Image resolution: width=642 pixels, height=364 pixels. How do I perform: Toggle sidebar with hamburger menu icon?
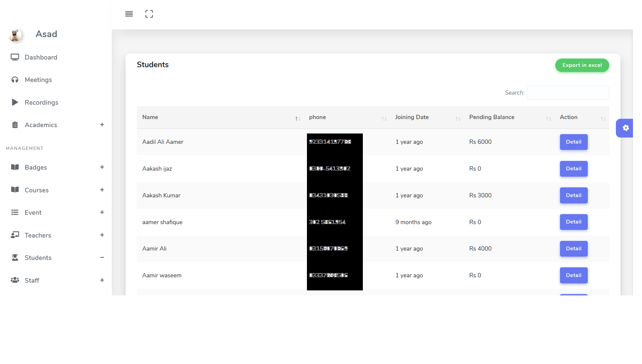tap(129, 14)
